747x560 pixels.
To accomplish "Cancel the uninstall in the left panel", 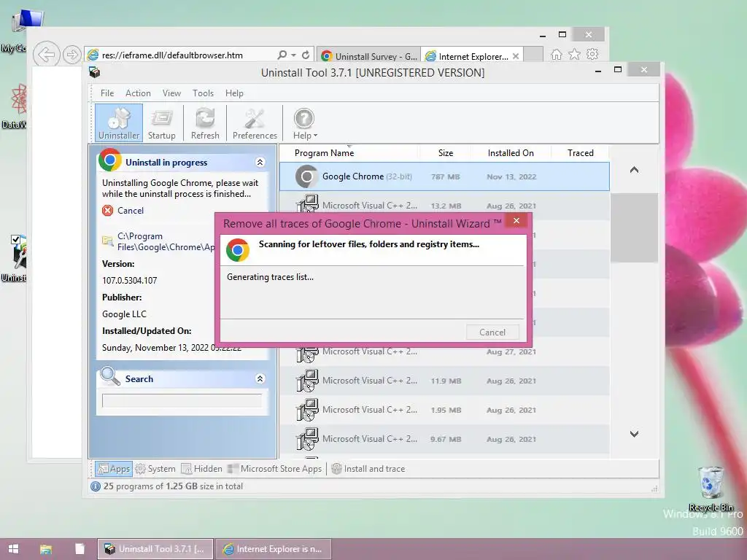I will [130, 211].
